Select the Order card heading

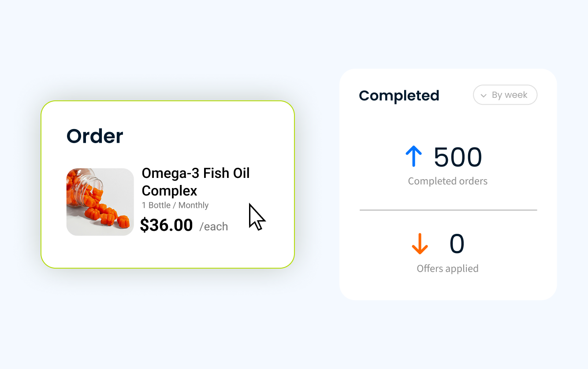94,136
